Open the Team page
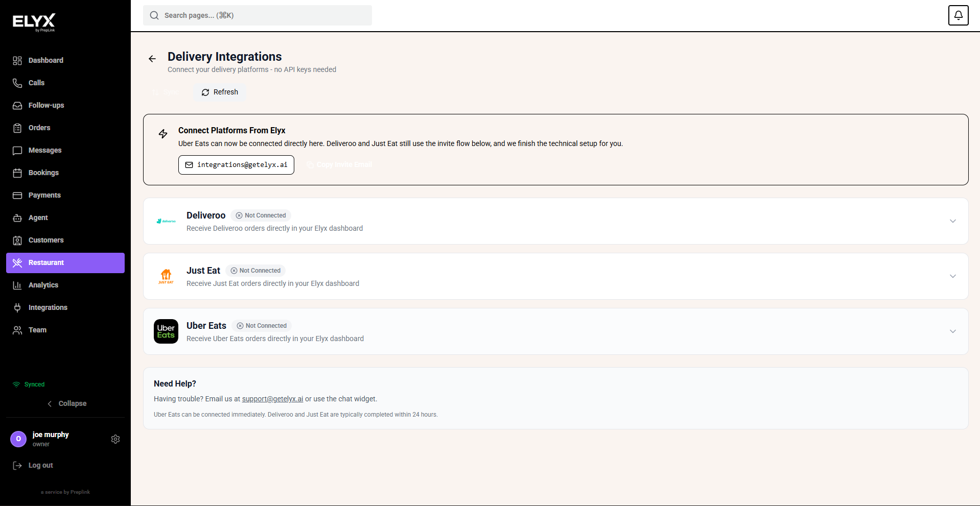980x506 pixels. click(65, 330)
